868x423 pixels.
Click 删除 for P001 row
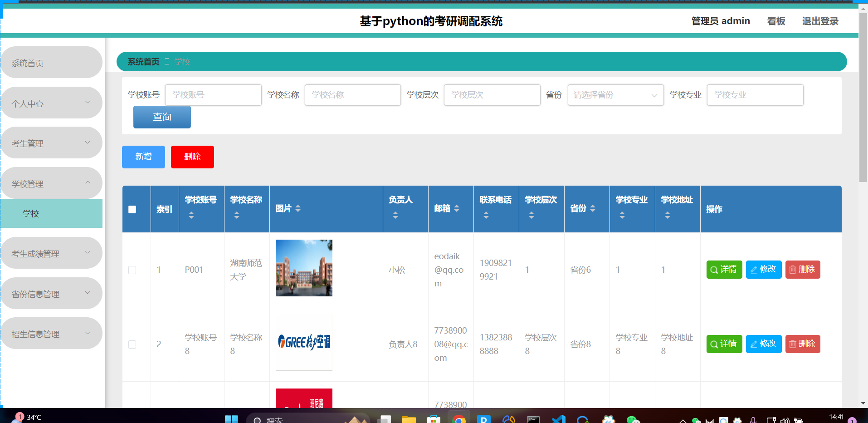803,270
